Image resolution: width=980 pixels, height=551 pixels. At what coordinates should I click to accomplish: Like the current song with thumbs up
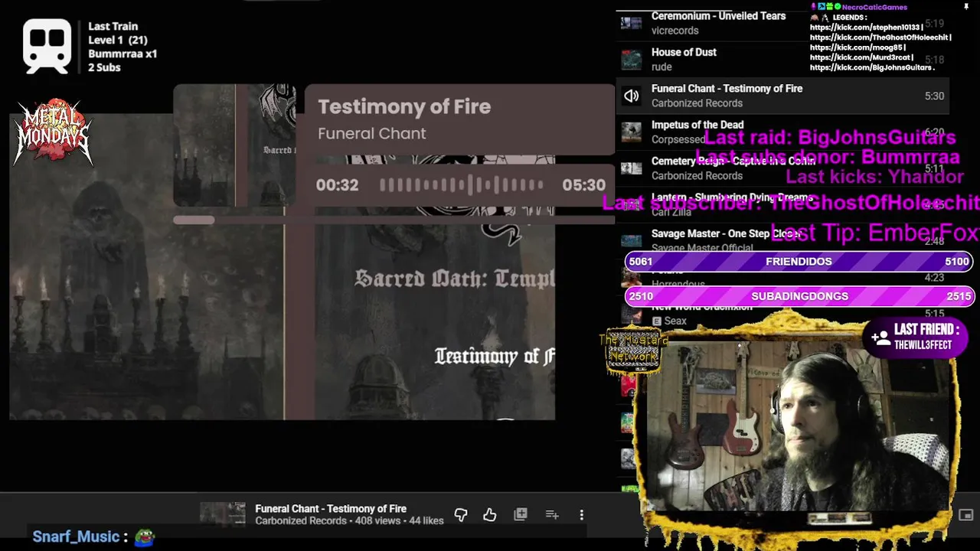[490, 515]
